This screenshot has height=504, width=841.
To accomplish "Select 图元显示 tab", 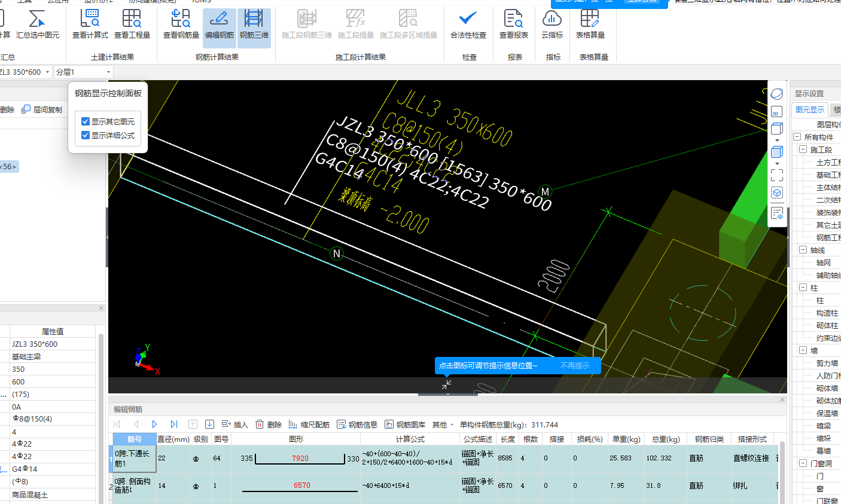I will pos(810,109).
